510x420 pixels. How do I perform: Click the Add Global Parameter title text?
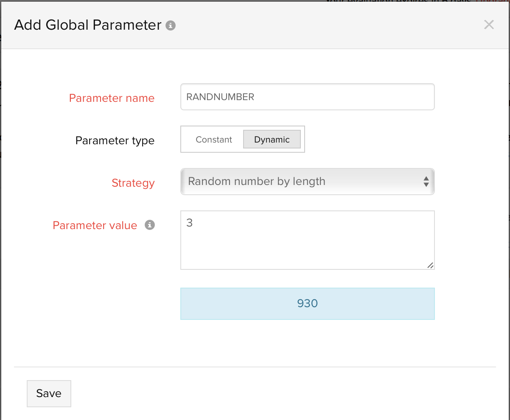88,25
